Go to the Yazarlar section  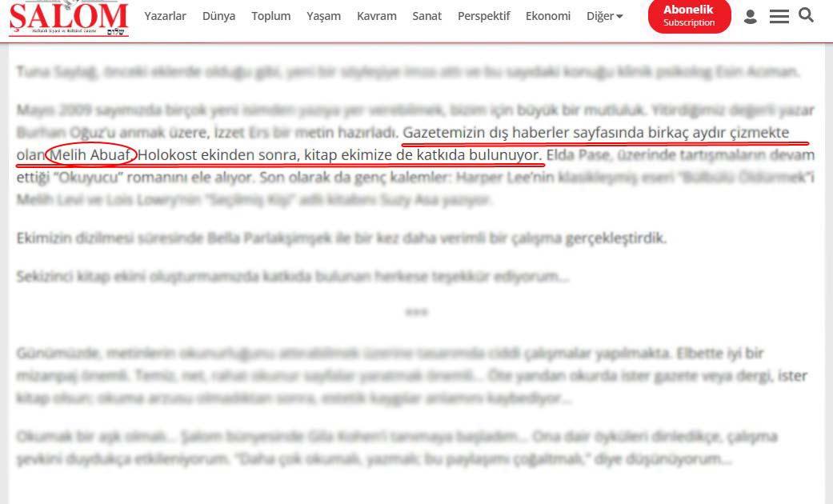click(165, 16)
